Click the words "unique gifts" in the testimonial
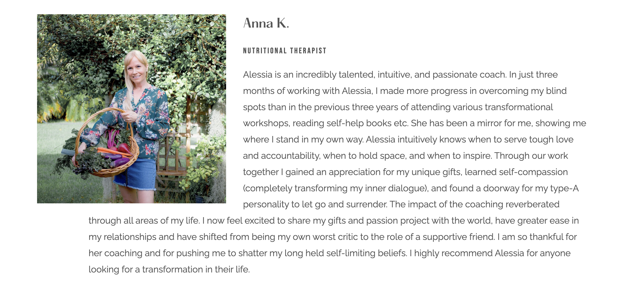644x292 pixels. tap(436, 172)
